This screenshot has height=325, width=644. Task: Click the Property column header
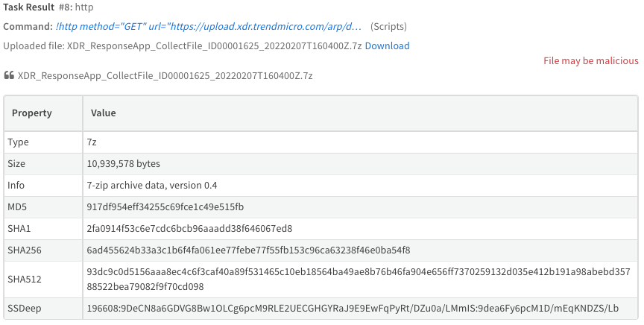32,113
